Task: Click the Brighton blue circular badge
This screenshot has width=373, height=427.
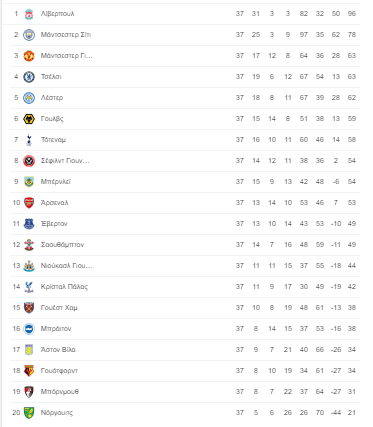Action: [x=29, y=329]
